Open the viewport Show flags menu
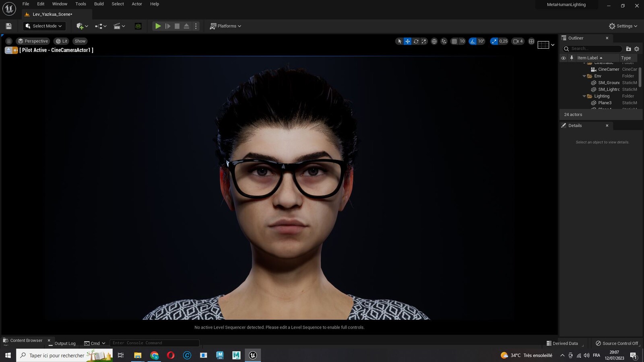 click(80, 41)
